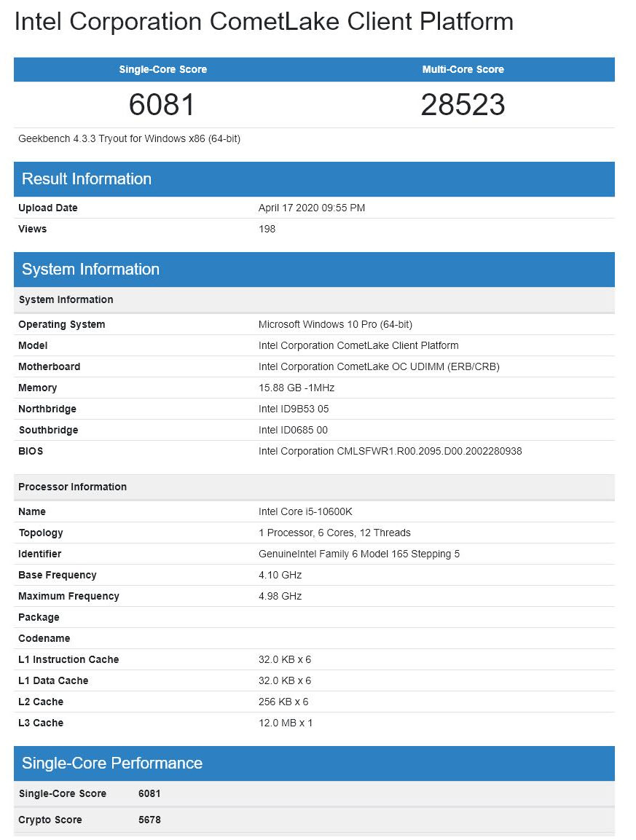Image resolution: width=636 pixels, height=840 pixels.
Task: Click the 'Geekbench 4.3.3 Tryout for Windows x86' text
Action: tap(129, 138)
